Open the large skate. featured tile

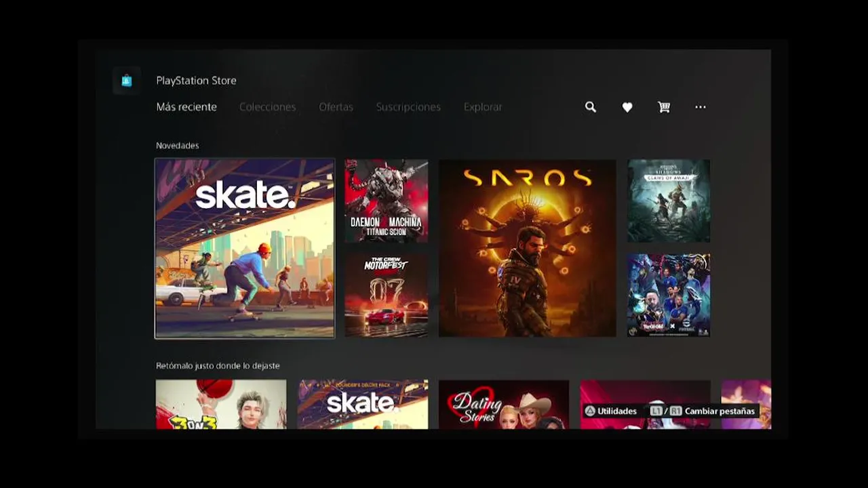click(x=245, y=248)
